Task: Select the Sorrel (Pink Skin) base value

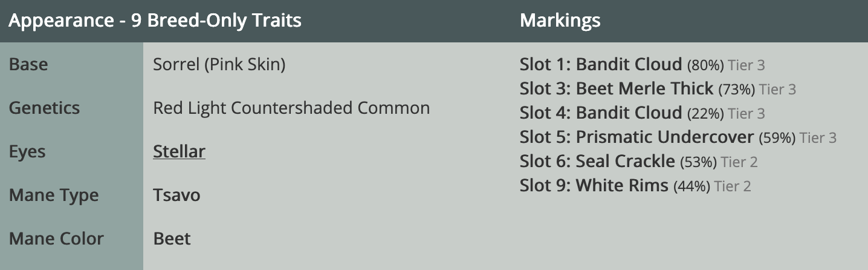Action: (x=219, y=64)
